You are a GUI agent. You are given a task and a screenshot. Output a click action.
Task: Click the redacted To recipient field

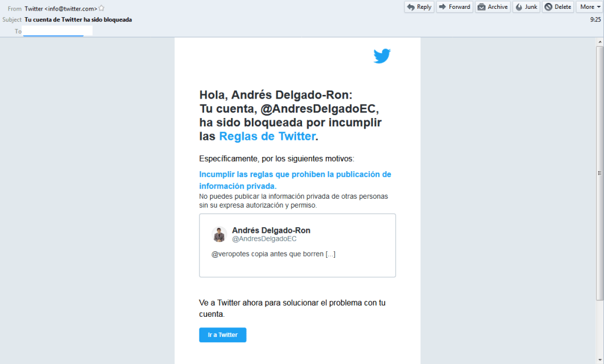tap(57, 31)
